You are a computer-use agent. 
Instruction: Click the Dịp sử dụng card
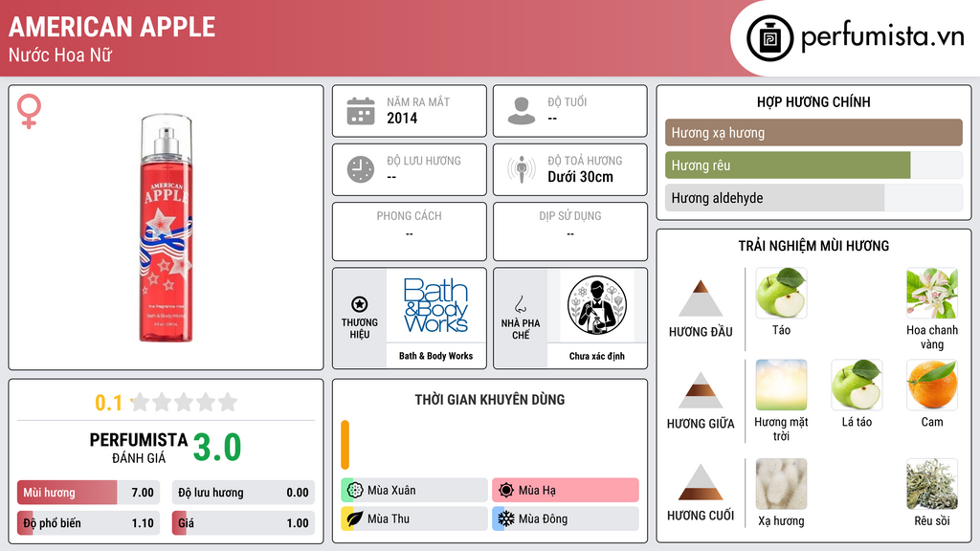click(x=570, y=231)
